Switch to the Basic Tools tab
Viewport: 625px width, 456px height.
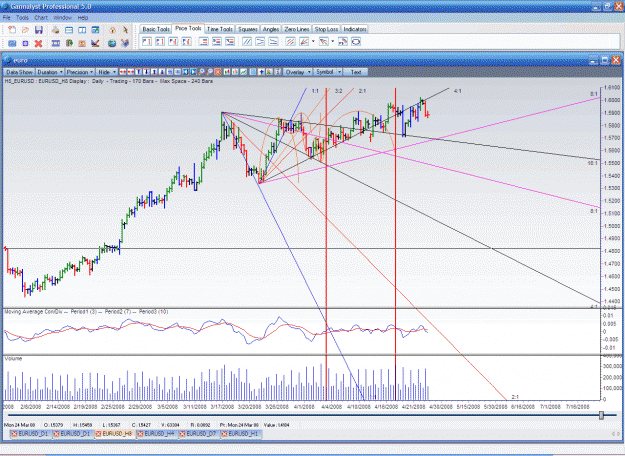156,29
